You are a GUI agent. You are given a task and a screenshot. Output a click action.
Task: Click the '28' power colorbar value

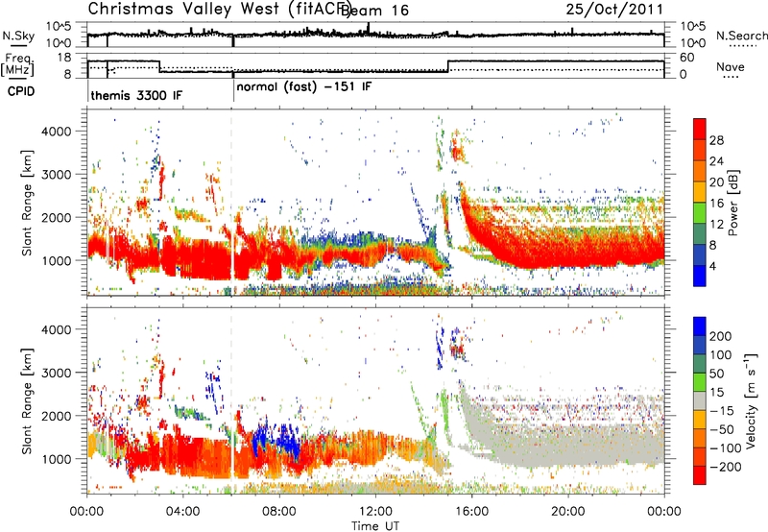coord(716,140)
